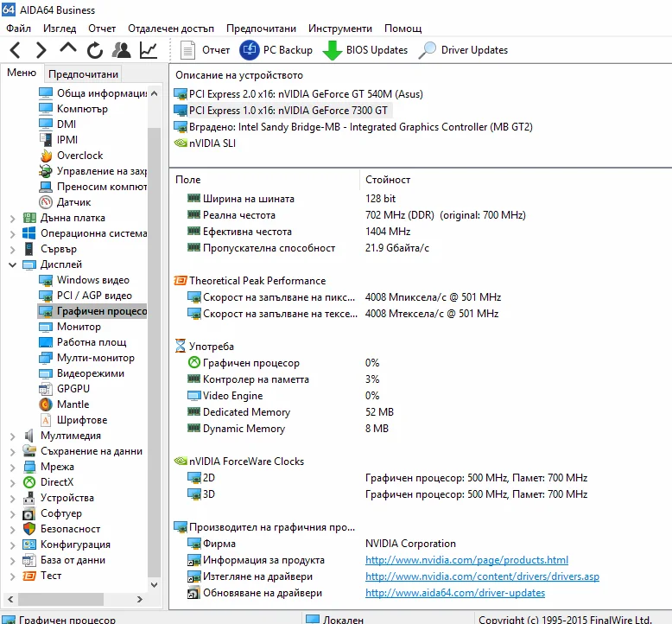Select Шрифтове fonts item

tap(73, 420)
